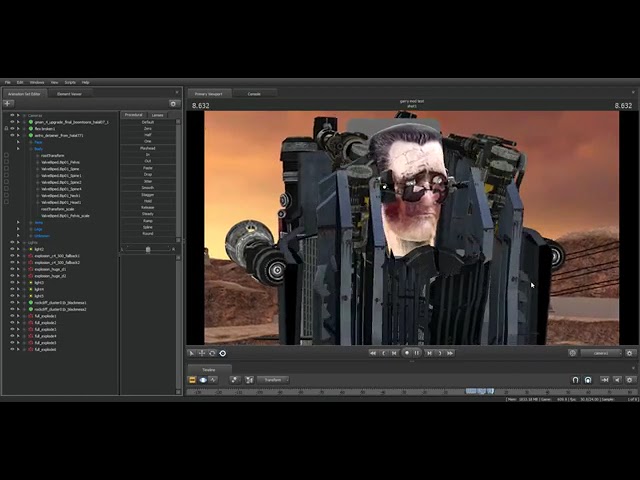
Task: Jump to last frame of clip
Action: (x=450, y=353)
